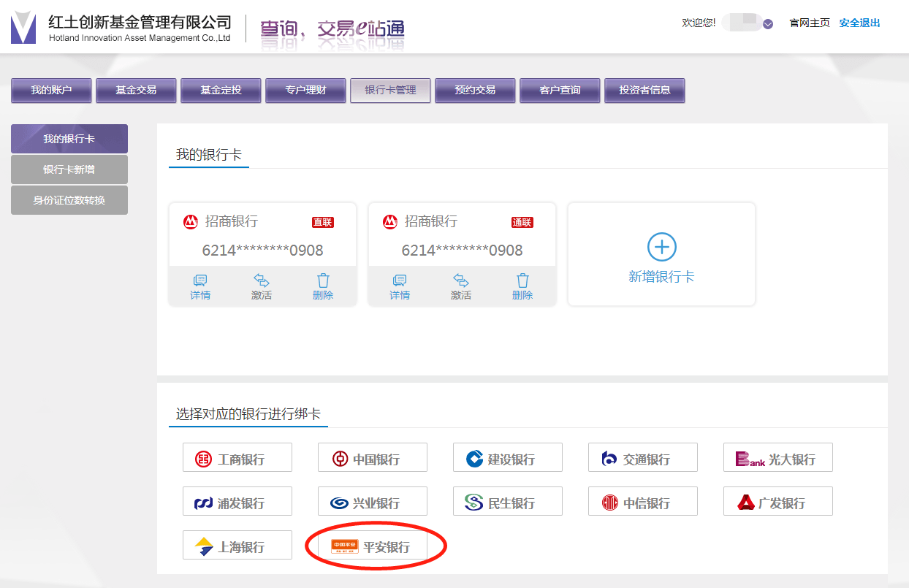Choose 光大银行 for card binding
This screenshot has height=588, width=909.
[x=778, y=457]
